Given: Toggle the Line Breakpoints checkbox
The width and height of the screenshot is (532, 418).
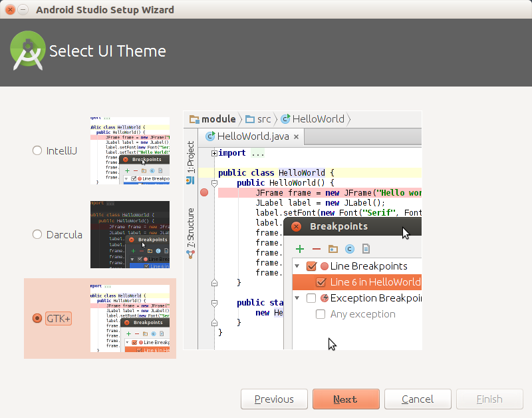Looking at the screenshot, I should [311, 266].
